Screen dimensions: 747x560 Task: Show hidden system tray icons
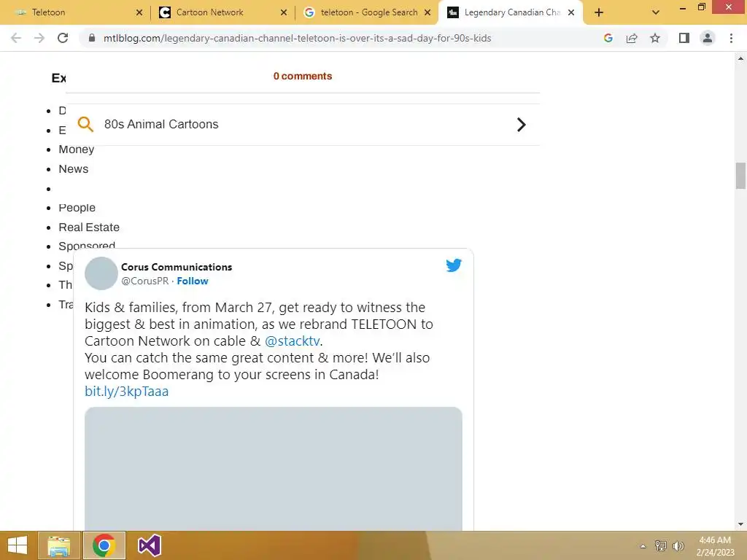[x=643, y=546]
